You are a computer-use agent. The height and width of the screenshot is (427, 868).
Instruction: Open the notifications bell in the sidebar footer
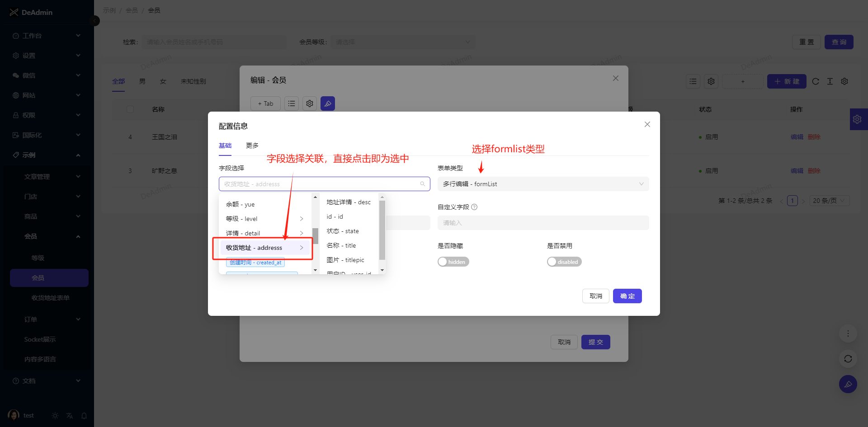84,416
